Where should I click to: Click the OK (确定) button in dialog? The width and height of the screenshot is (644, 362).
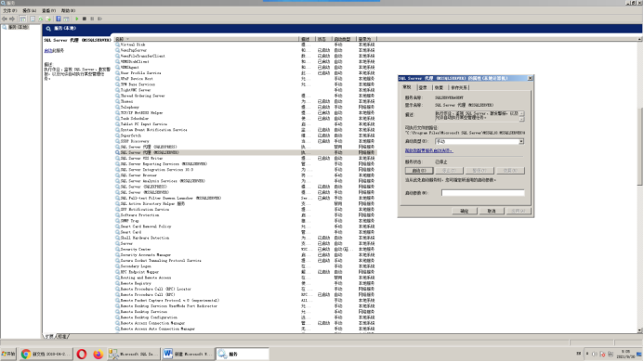tap(465, 211)
